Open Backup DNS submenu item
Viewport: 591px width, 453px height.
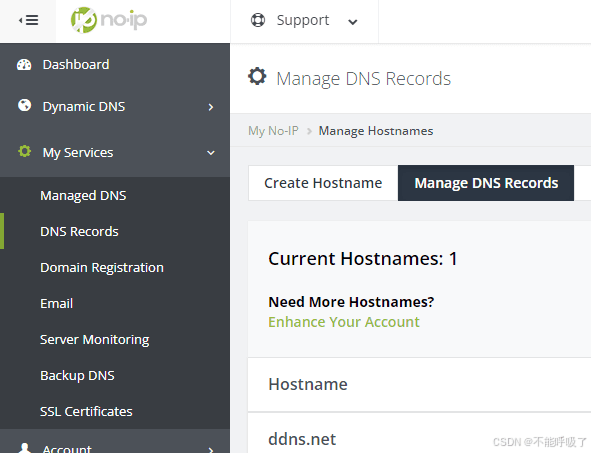tap(77, 376)
